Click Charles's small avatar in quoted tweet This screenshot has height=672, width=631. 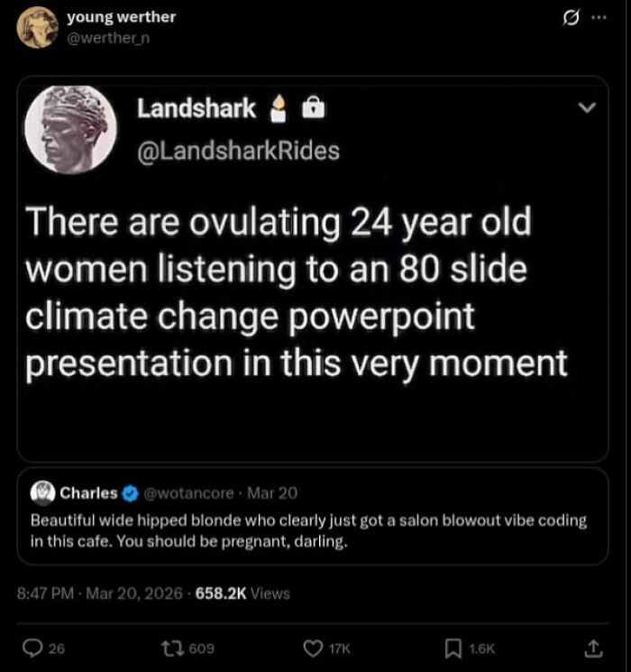pos(43,492)
